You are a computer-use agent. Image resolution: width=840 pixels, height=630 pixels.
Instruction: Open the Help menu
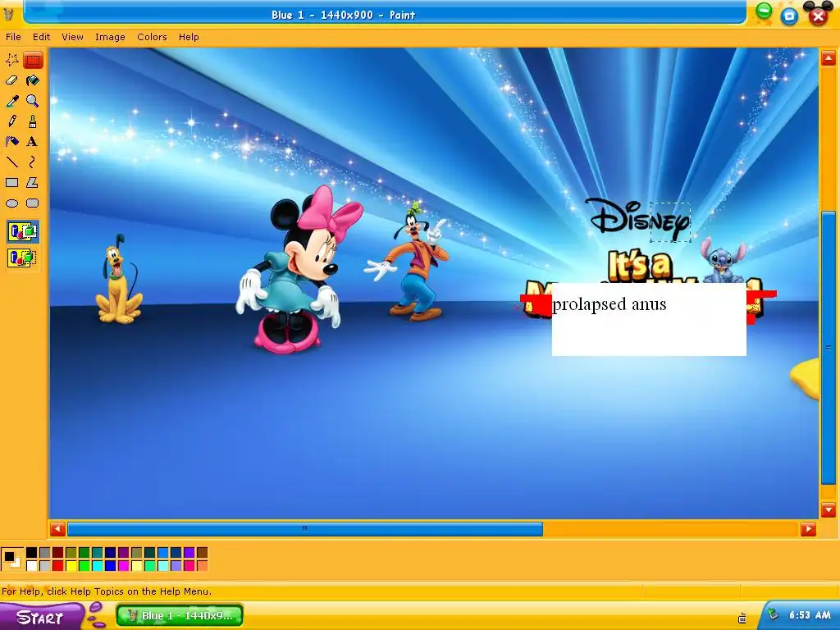point(189,37)
